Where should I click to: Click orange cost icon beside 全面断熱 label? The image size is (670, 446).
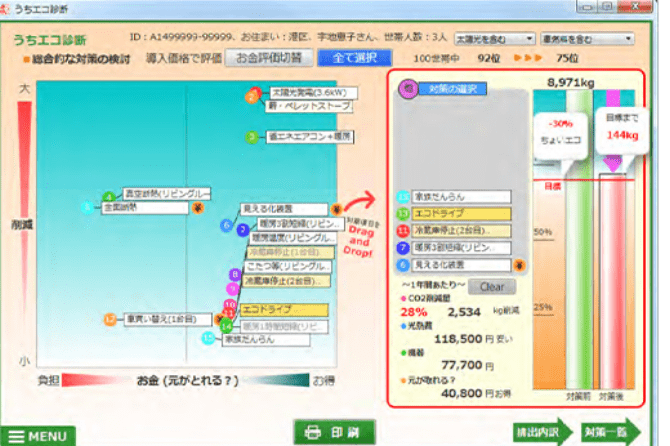(x=197, y=208)
